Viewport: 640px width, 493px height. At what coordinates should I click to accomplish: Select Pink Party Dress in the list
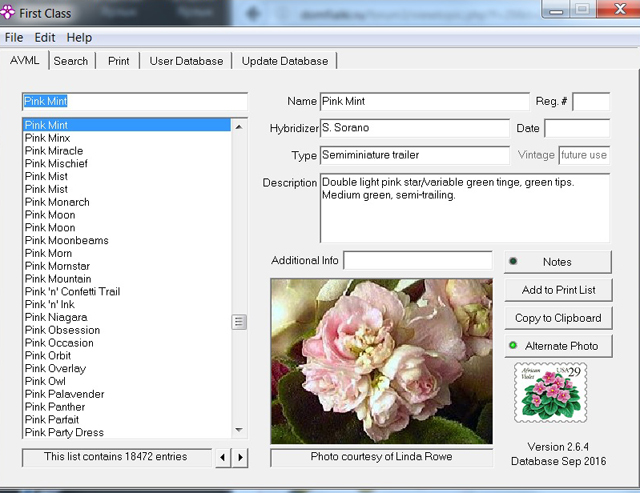point(127,432)
